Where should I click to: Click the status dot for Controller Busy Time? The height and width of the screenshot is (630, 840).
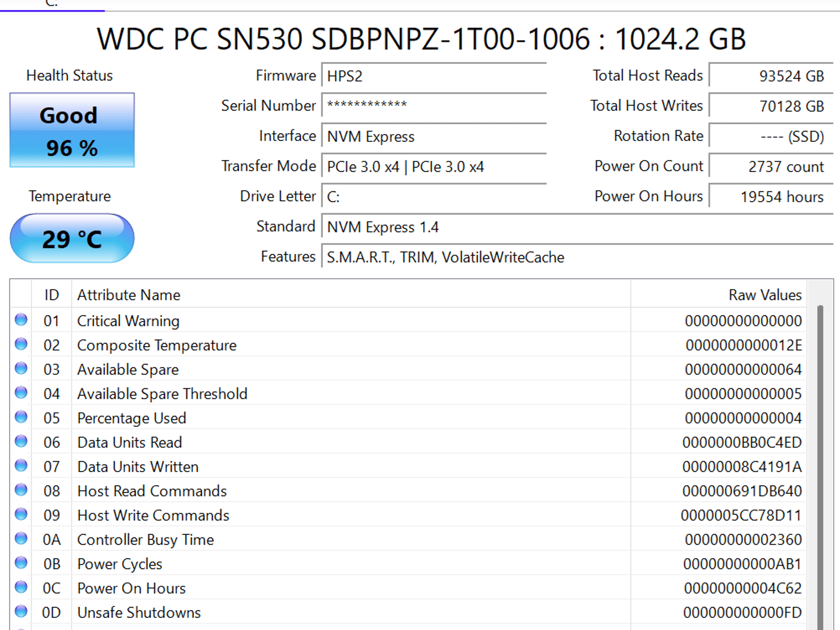coord(21,538)
